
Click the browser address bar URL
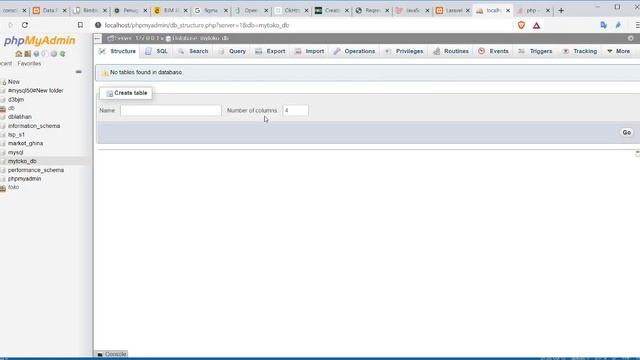(x=197, y=25)
